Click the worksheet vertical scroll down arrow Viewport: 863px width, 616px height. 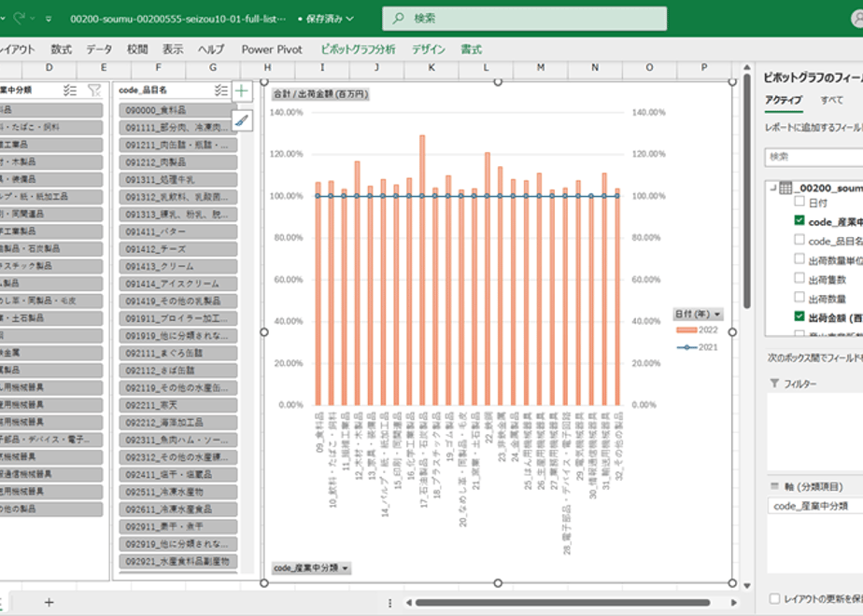click(x=747, y=586)
